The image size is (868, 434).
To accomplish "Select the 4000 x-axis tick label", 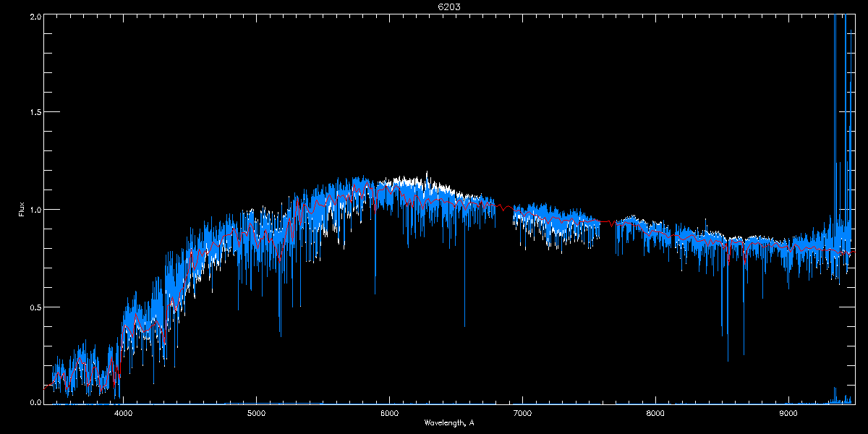I will 124,413.
